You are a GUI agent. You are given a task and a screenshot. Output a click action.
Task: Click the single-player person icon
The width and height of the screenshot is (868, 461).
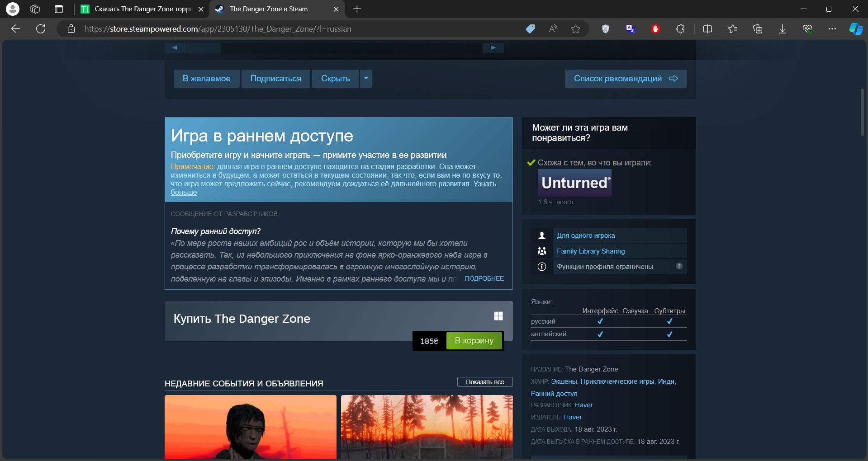pos(542,235)
